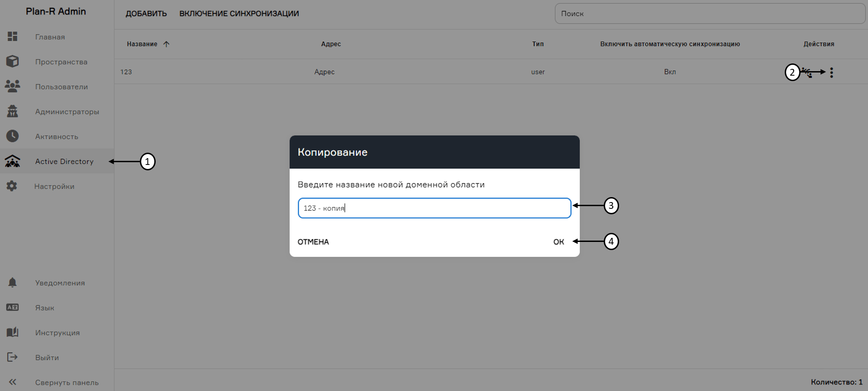Click the new domain name input field
Viewport: 868px width, 391px height.
pyautogui.click(x=434, y=208)
